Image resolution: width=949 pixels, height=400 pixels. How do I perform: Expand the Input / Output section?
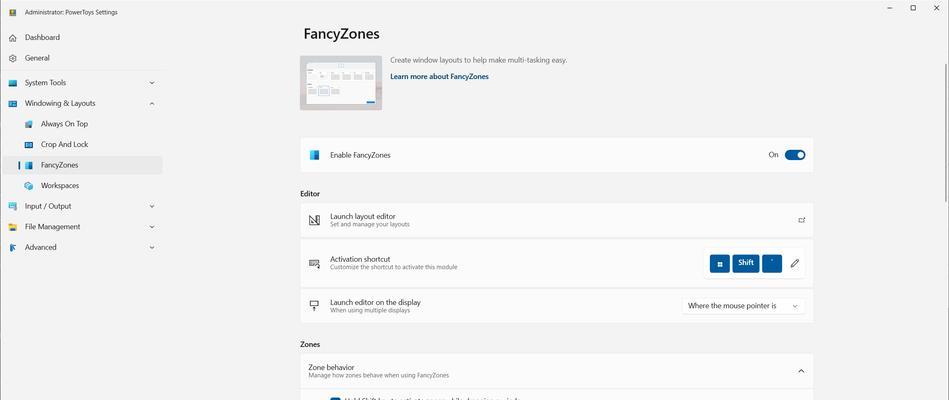(152, 206)
